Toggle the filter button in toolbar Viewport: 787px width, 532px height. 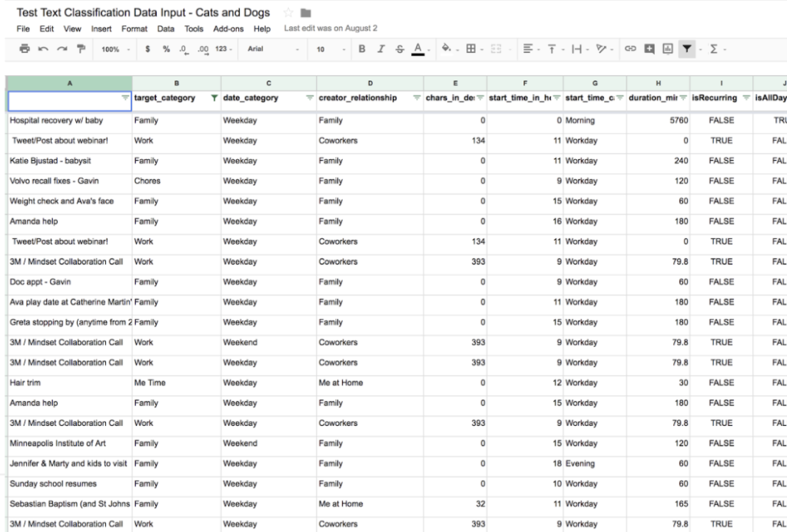(x=686, y=48)
